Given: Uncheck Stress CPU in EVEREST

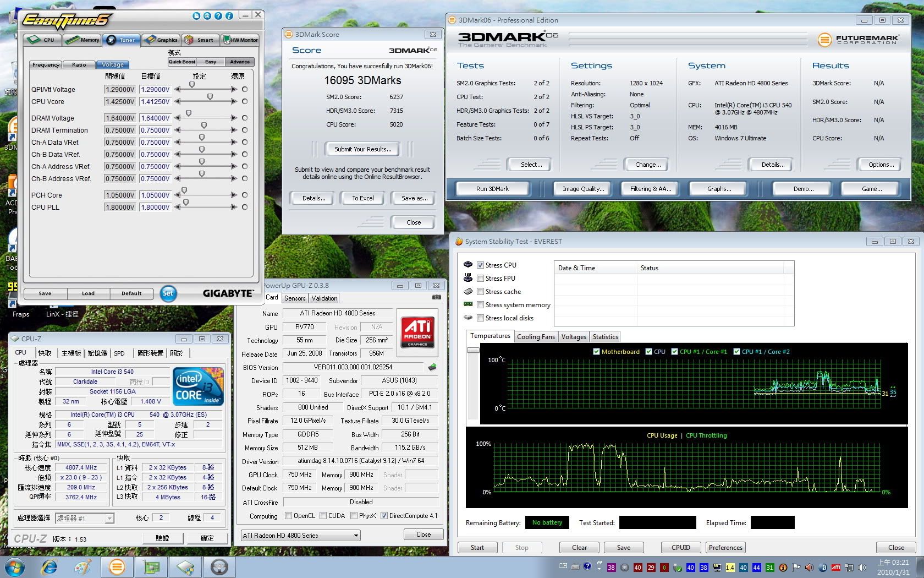Looking at the screenshot, I should 480,265.
